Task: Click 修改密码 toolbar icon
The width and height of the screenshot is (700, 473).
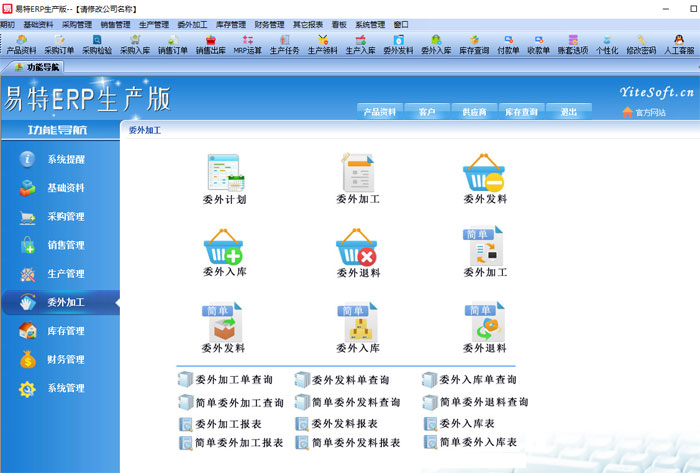Action: (x=641, y=43)
